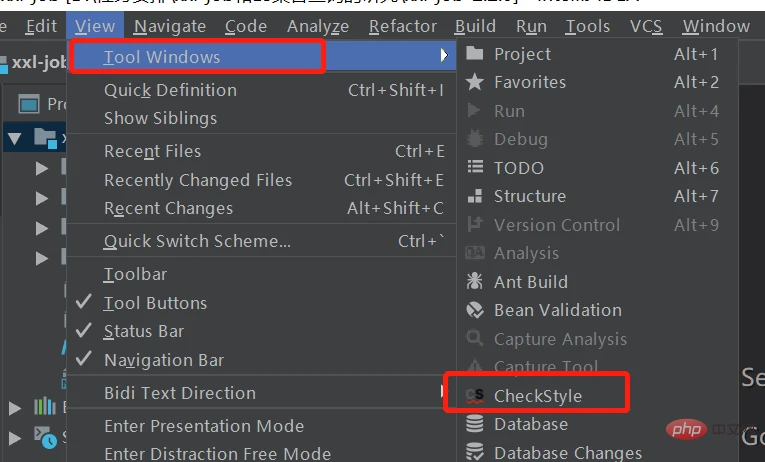Screen dimensions: 765x462
Task: Click the Ant Build bug icon
Action: tap(474, 281)
